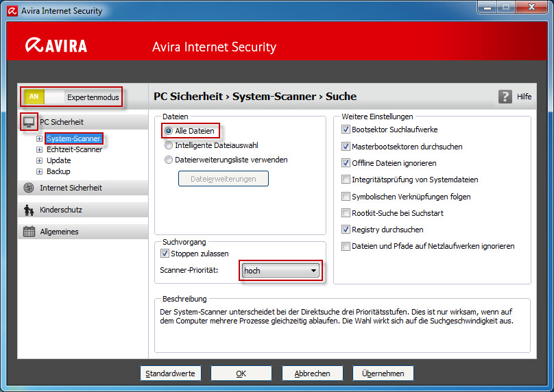Uncheck Masterbootsektoren durchsuchen
554x392 pixels.
coord(346,146)
